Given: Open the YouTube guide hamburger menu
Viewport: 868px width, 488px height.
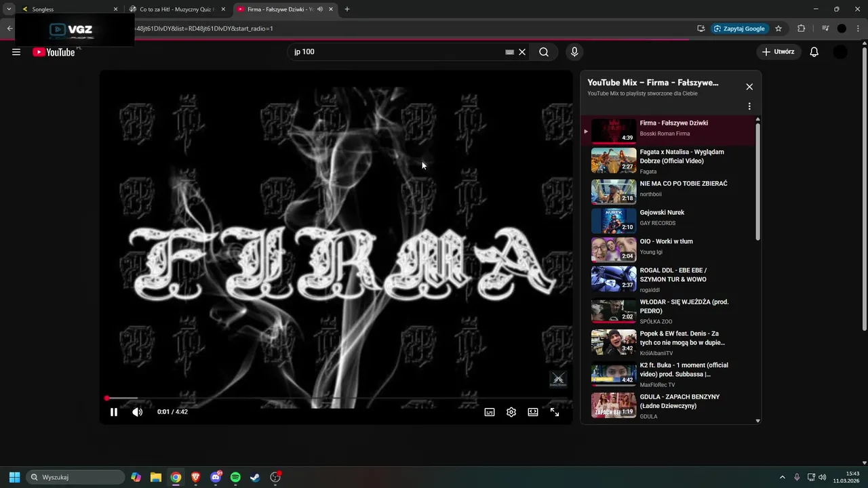Looking at the screenshot, I should pyautogui.click(x=16, y=52).
